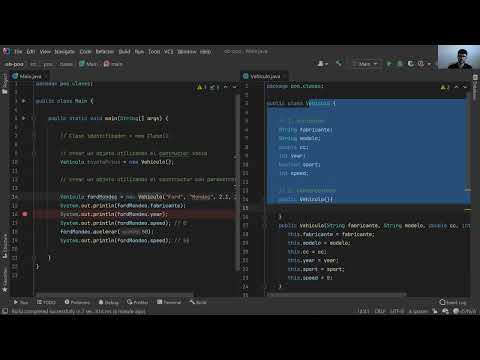
Task: Open the Run tool window tab
Action: point(21,302)
